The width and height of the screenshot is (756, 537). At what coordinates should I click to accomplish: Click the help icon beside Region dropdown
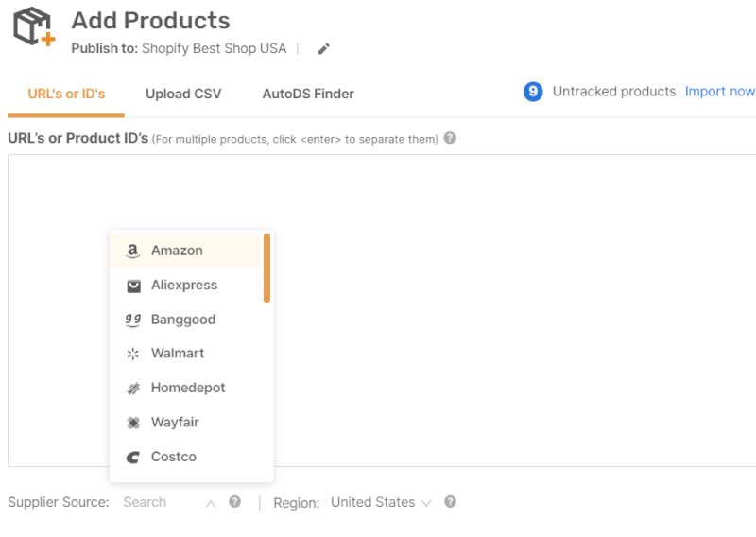450,502
